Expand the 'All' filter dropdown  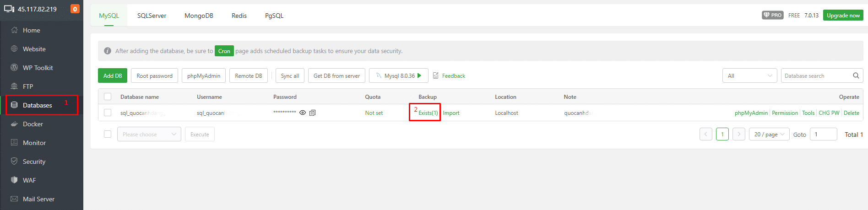(x=749, y=76)
